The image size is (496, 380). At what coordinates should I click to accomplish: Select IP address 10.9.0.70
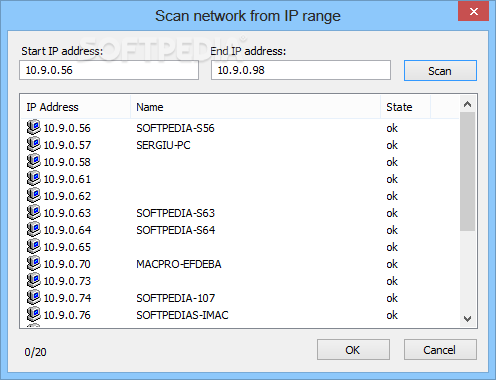coord(67,264)
